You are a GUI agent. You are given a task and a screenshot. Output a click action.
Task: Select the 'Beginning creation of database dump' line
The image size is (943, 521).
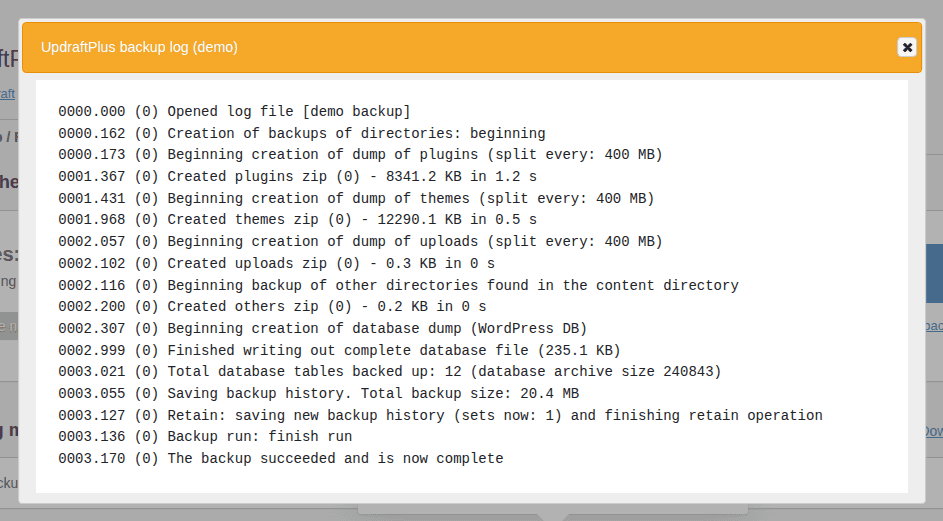pyautogui.click(x=322, y=328)
